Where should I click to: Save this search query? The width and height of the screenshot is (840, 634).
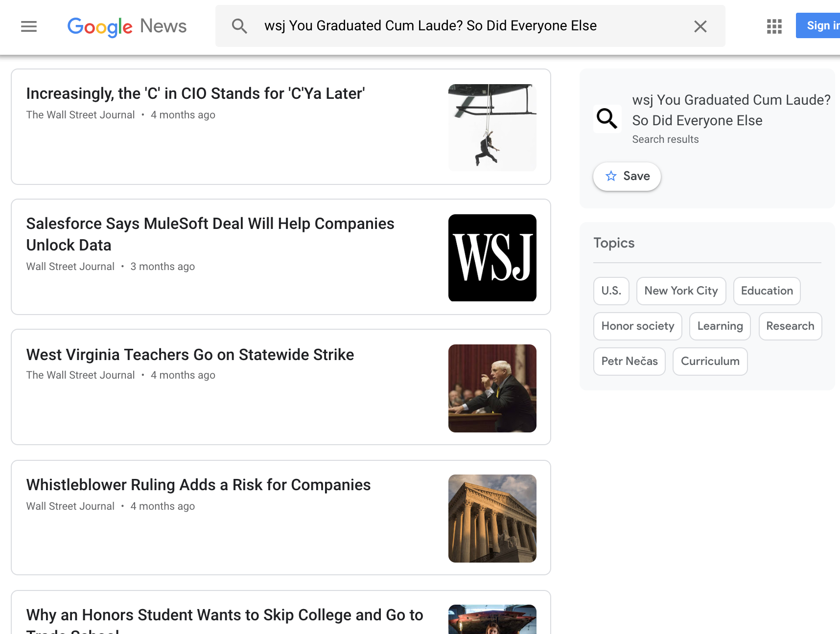tap(627, 176)
